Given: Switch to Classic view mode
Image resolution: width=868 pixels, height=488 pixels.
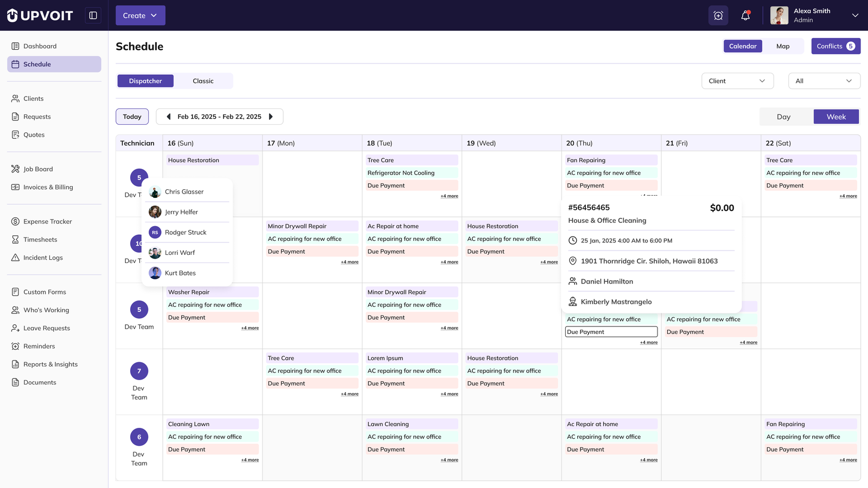Looking at the screenshot, I should point(203,81).
